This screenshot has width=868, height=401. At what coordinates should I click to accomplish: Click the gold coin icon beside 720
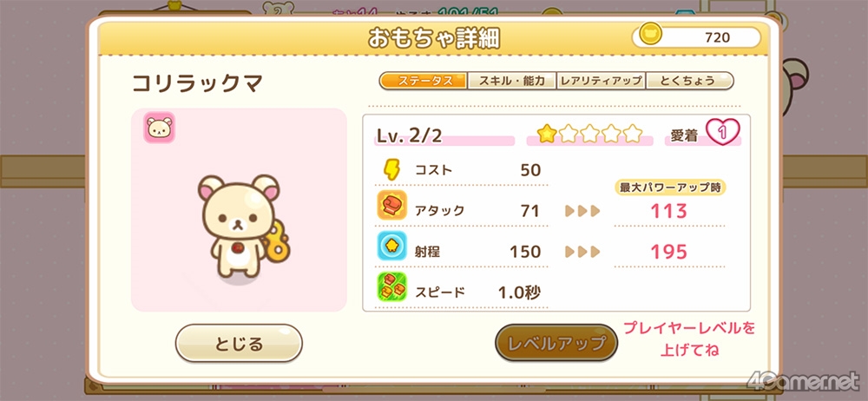click(x=650, y=36)
